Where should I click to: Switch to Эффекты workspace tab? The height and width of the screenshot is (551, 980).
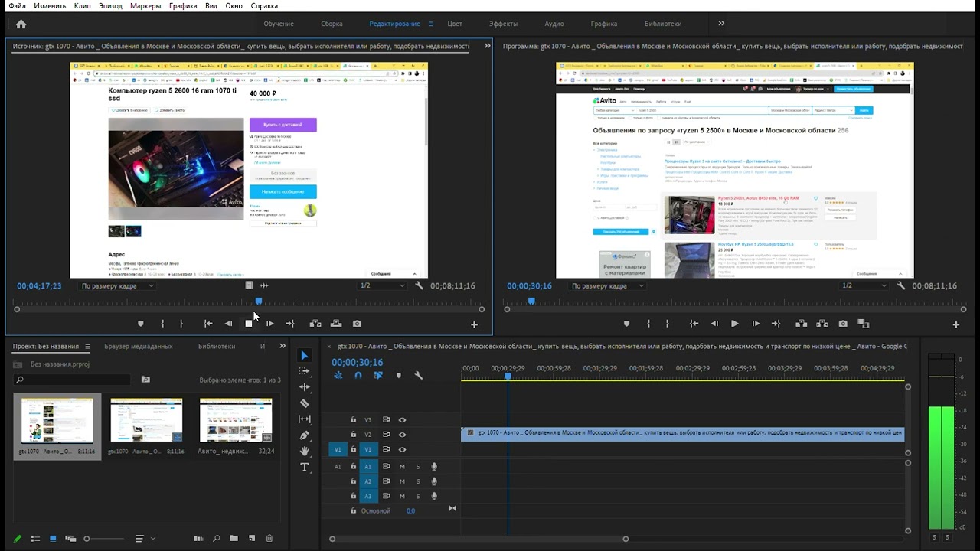click(x=503, y=24)
